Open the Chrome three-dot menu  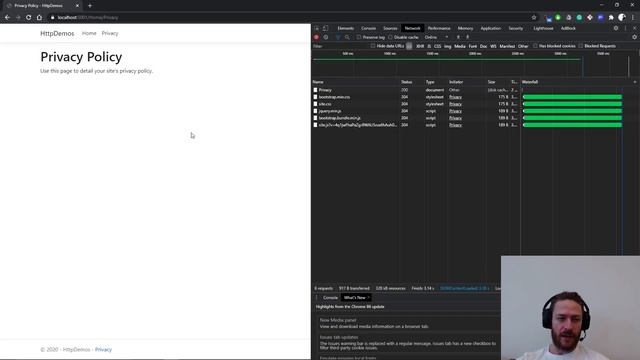tap(633, 18)
